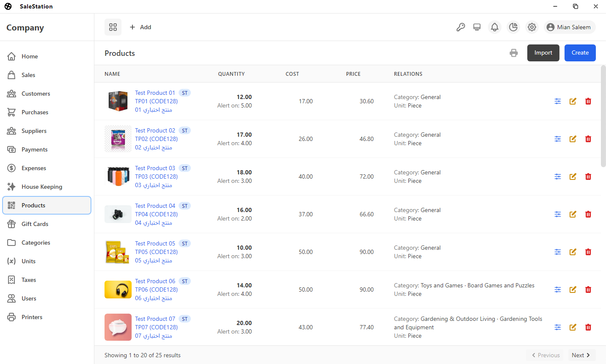Open the settings gear icon

point(532,27)
